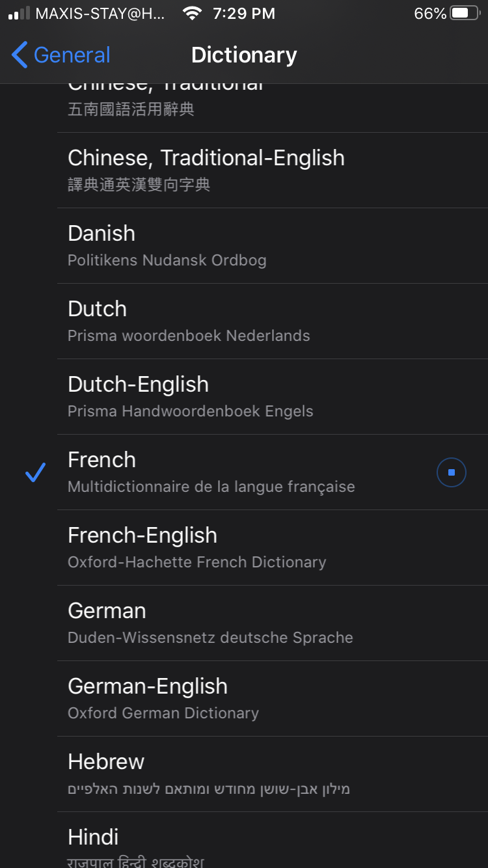This screenshot has width=488, height=868.
Task: Tap the cellular signal bars
Action: pyautogui.click(x=20, y=14)
